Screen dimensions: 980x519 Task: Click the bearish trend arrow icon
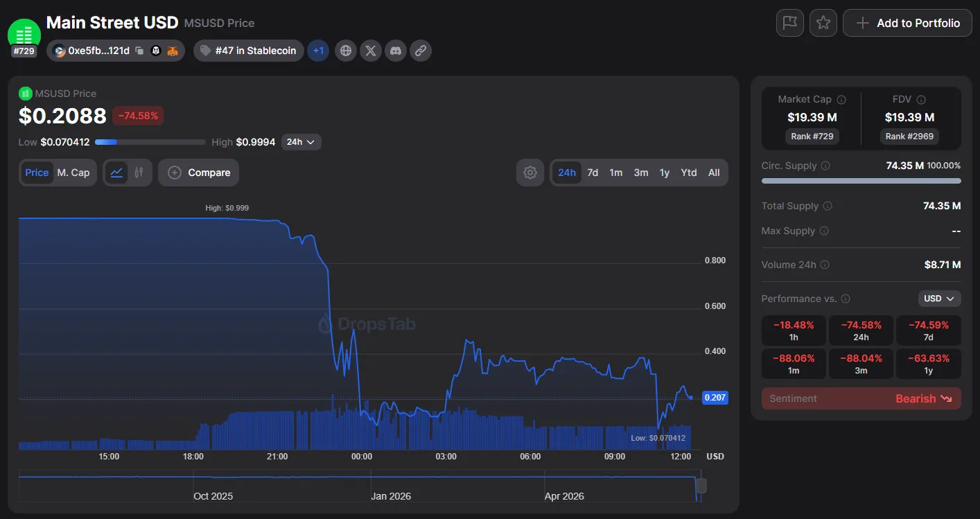[947, 398]
